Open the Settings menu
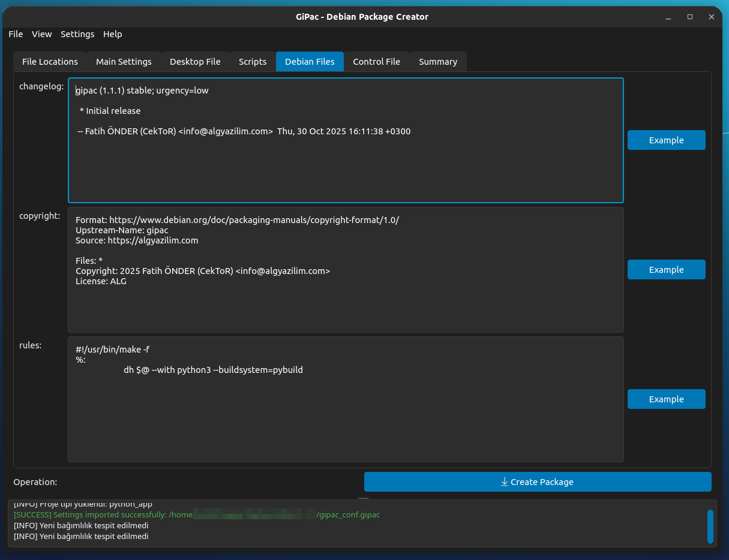 coord(77,34)
